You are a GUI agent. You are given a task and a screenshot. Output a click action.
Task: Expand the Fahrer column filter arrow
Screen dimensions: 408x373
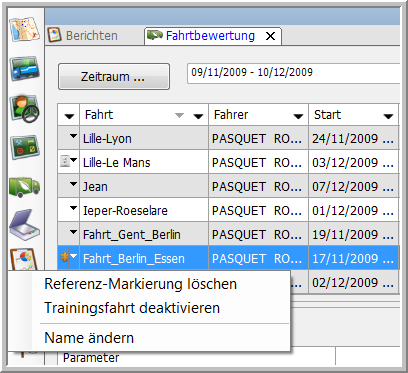click(298, 116)
